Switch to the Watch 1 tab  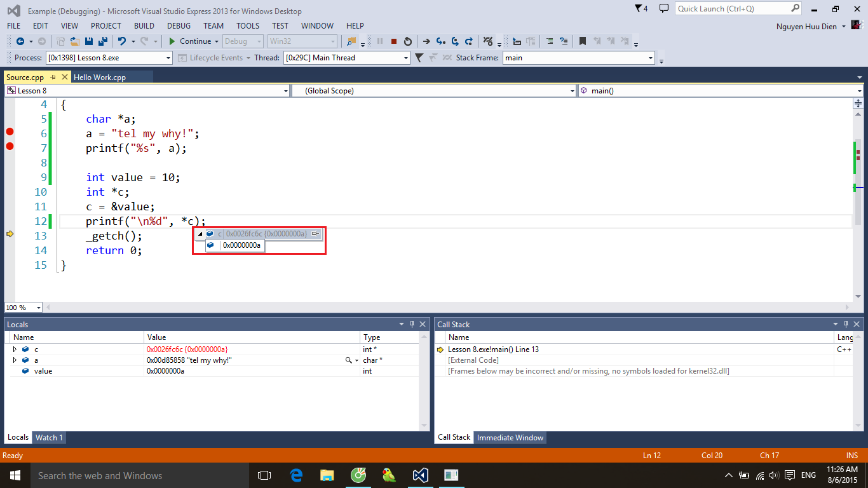coord(49,437)
